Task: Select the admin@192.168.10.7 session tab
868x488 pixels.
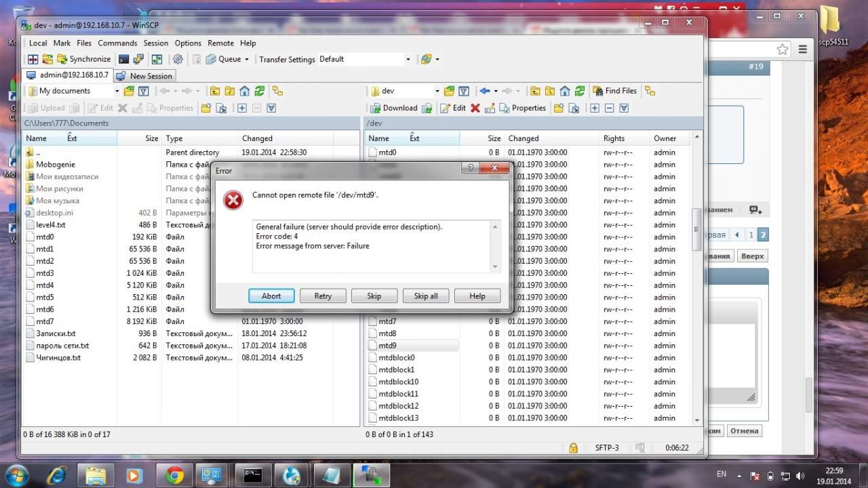Action: 67,75
